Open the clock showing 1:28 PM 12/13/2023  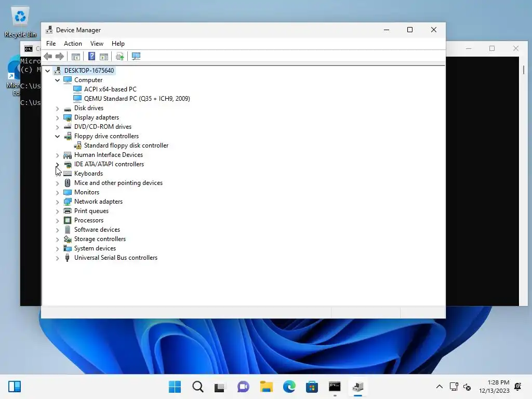(x=495, y=387)
